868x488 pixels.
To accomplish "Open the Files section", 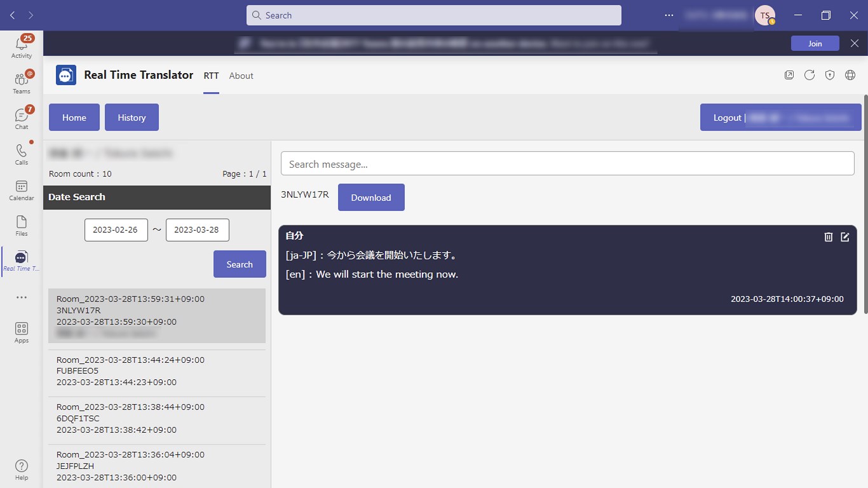I will point(22,226).
